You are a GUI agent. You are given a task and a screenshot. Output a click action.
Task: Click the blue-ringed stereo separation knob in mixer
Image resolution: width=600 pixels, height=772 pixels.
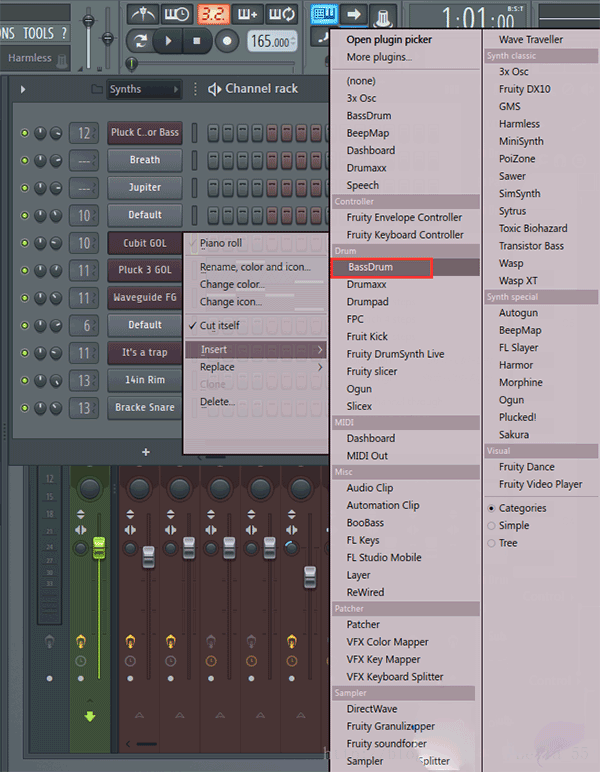tap(291, 548)
